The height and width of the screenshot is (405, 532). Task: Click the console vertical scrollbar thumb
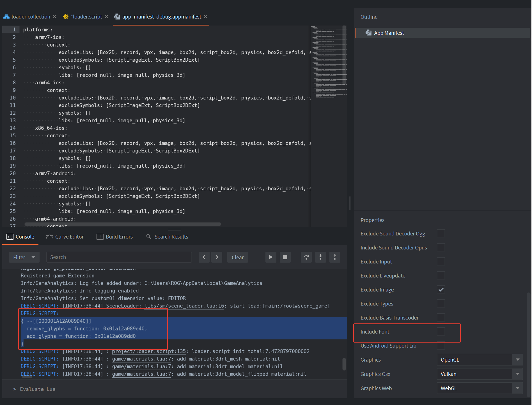[x=344, y=364]
